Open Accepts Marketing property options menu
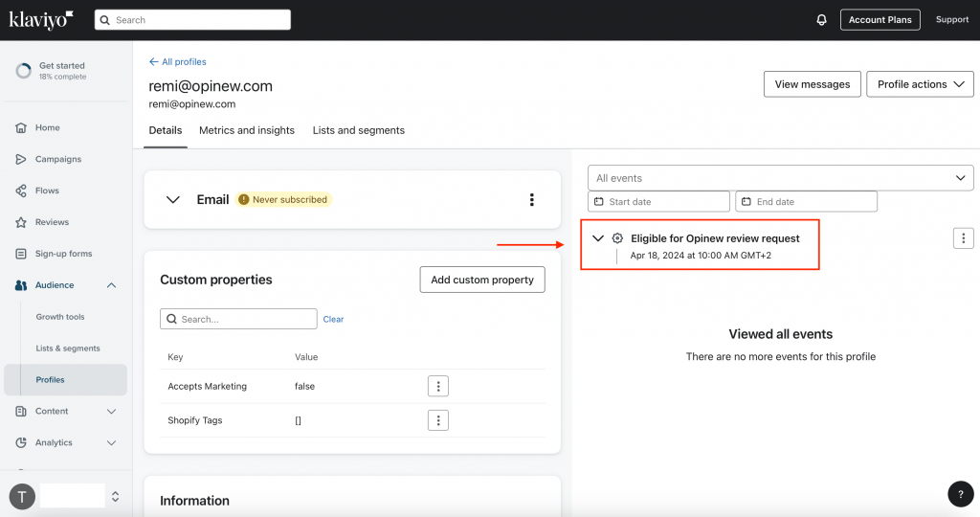Image resolution: width=980 pixels, height=517 pixels. coord(438,387)
